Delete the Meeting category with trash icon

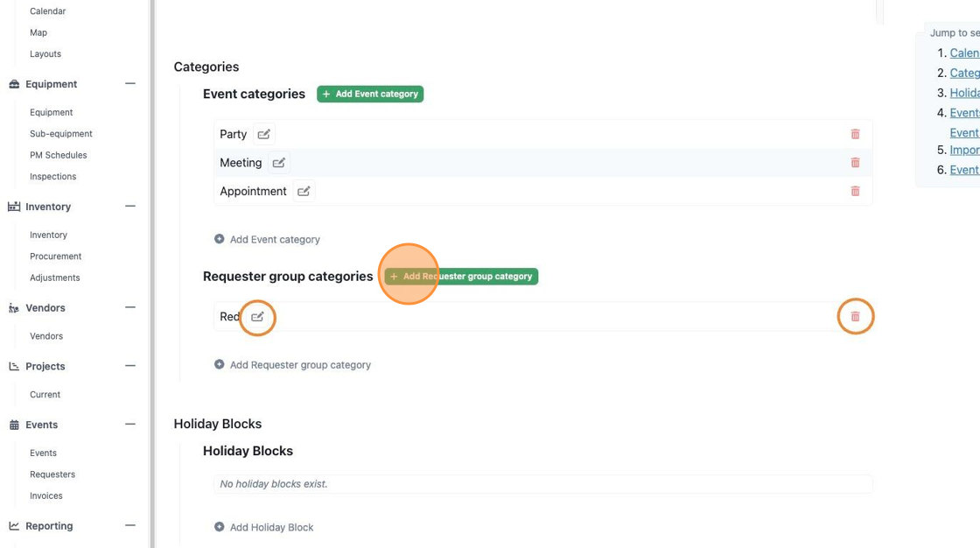coord(855,163)
